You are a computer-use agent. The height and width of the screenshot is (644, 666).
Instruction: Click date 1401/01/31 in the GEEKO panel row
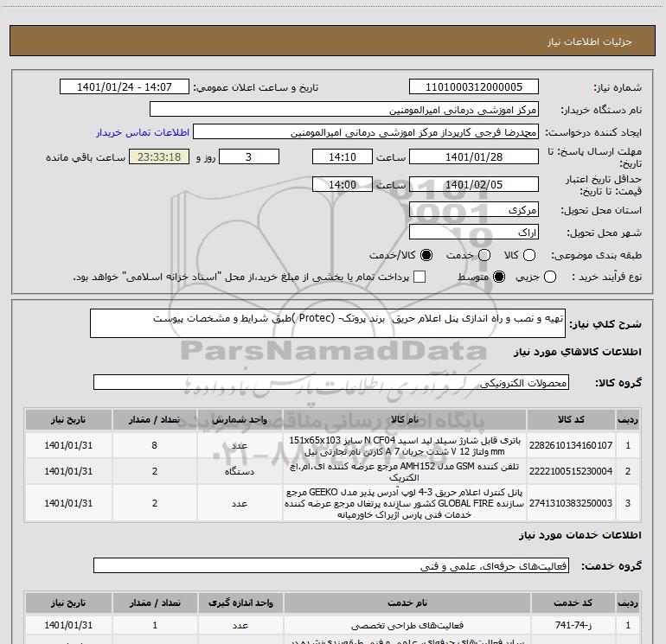(x=68, y=503)
